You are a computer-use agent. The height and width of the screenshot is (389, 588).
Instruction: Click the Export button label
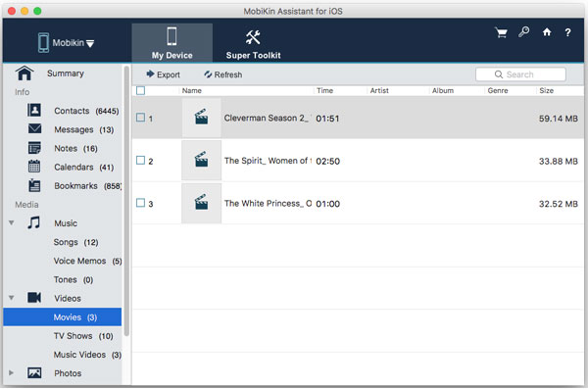pos(169,74)
